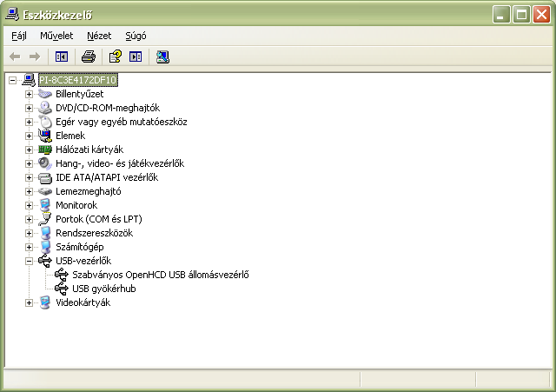The height and width of the screenshot is (392, 556).
Task: Click the Elemek battery icon
Action: 45,136
